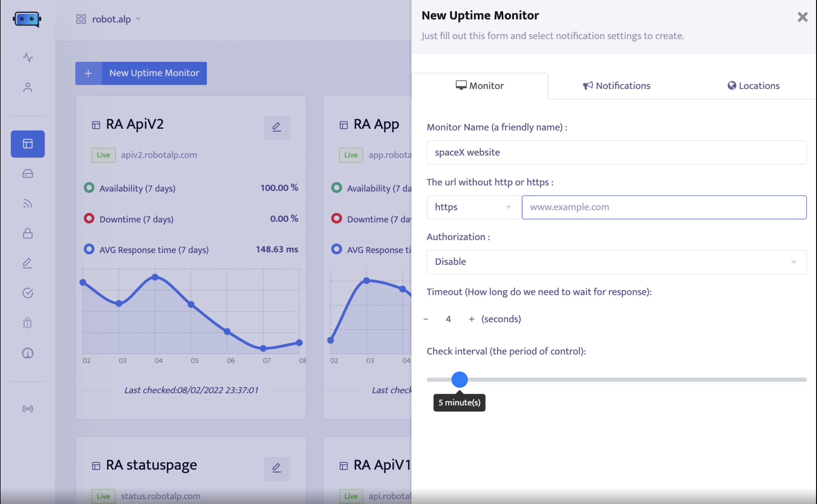Open the robot.alp workspace dropdown
The image size is (817, 504).
click(112, 19)
